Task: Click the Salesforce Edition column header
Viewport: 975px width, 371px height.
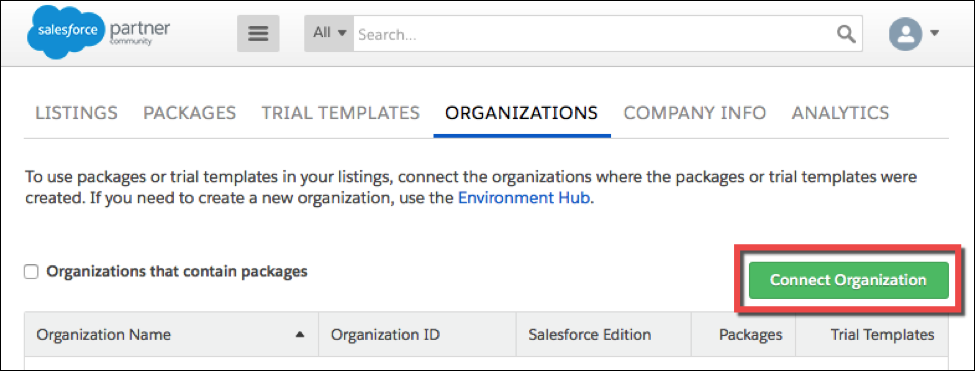Action: (x=604, y=334)
